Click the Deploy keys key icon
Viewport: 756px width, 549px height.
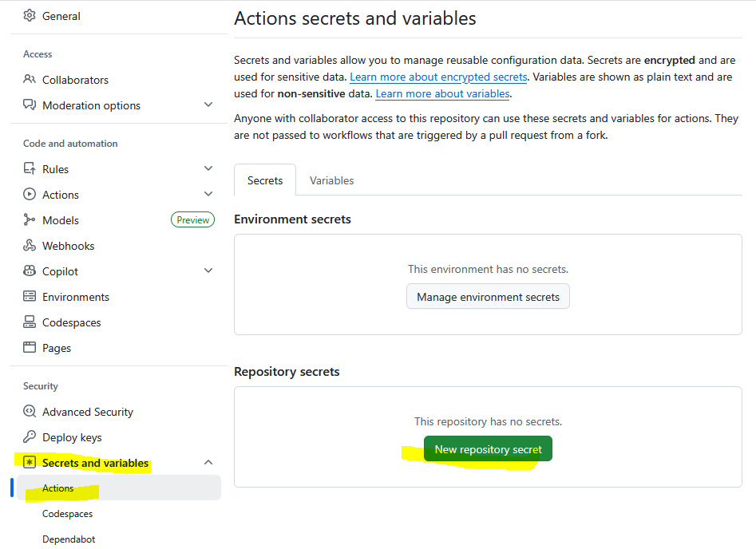[x=30, y=437]
